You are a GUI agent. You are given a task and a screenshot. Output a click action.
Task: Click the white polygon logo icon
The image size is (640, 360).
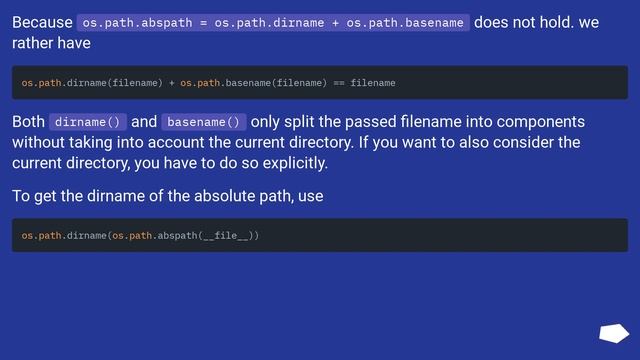point(614,333)
